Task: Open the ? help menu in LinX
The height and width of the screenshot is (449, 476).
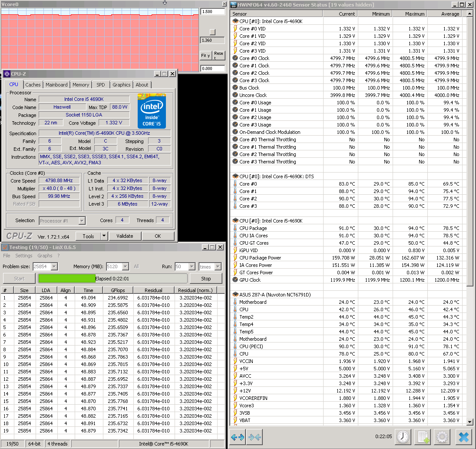Action: click(59, 256)
